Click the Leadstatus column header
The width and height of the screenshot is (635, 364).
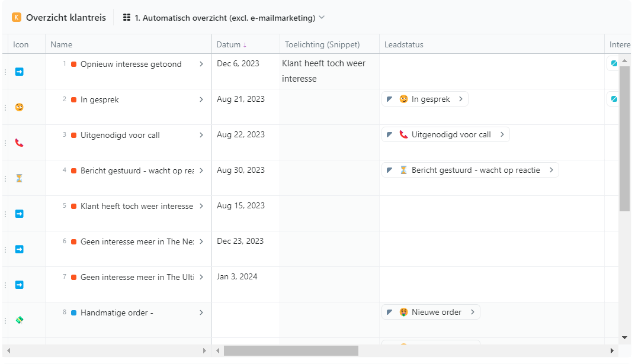pyautogui.click(x=404, y=44)
